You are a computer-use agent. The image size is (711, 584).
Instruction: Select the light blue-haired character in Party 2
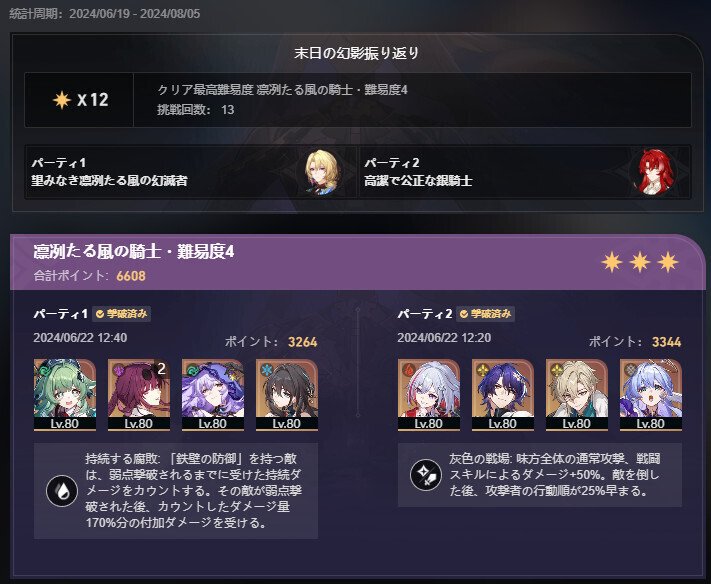tap(650, 394)
